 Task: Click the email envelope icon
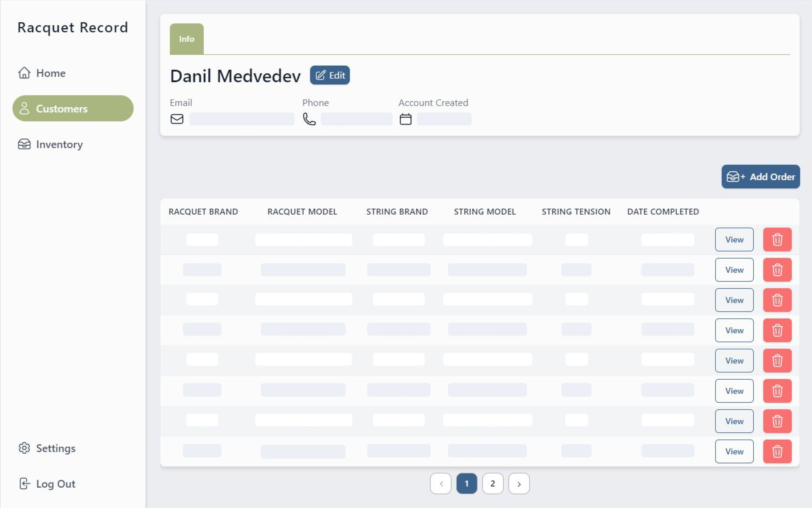[177, 119]
